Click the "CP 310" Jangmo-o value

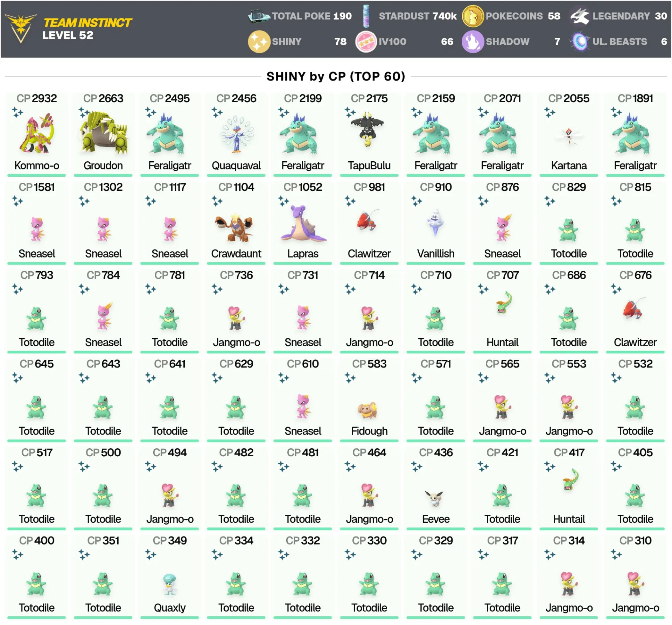pos(635,541)
